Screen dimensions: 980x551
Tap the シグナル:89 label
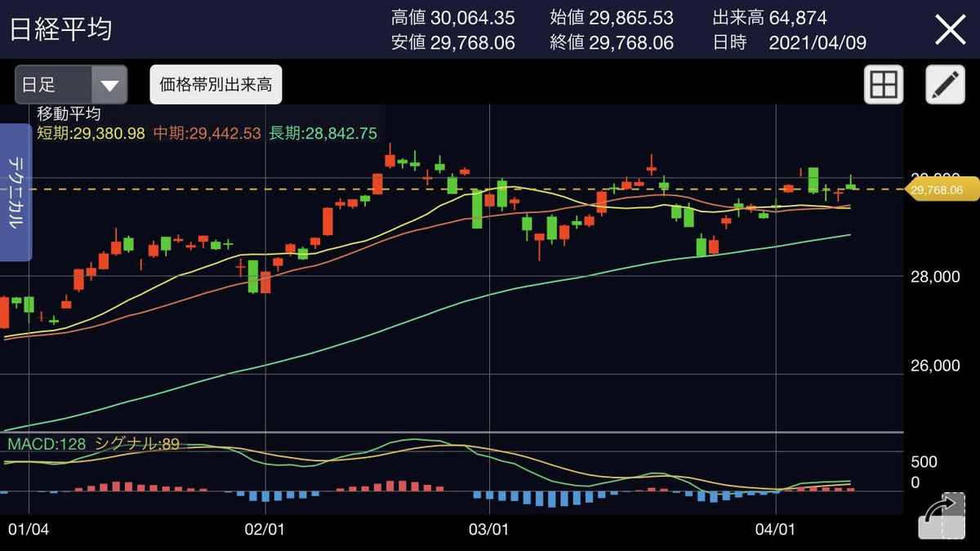137,443
